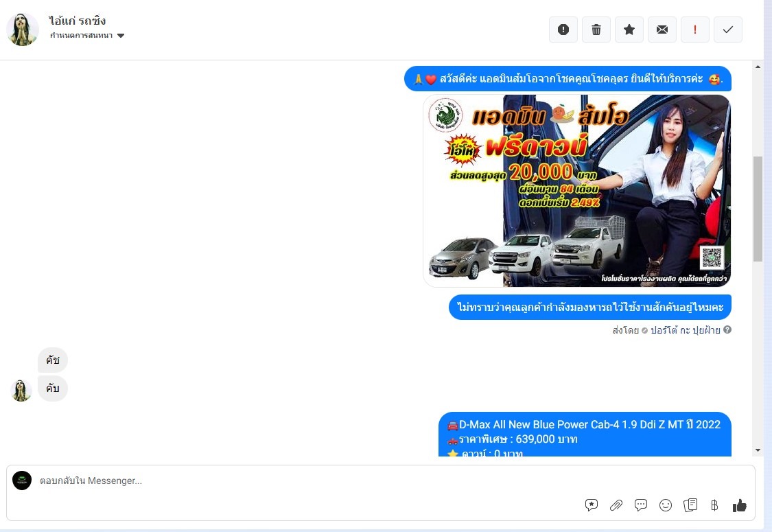Click sender name ปอร์โต้ กะ ปุยฝ้าย
772x532 pixels.
pyautogui.click(x=686, y=330)
